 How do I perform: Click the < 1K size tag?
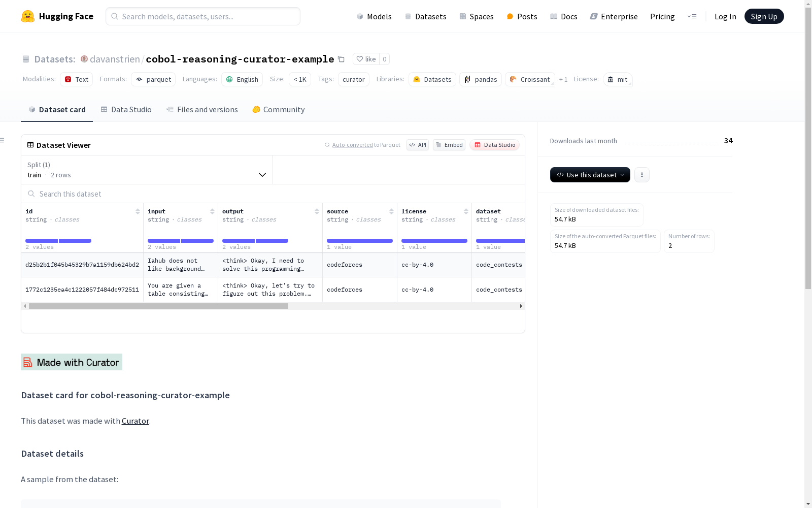(300, 79)
